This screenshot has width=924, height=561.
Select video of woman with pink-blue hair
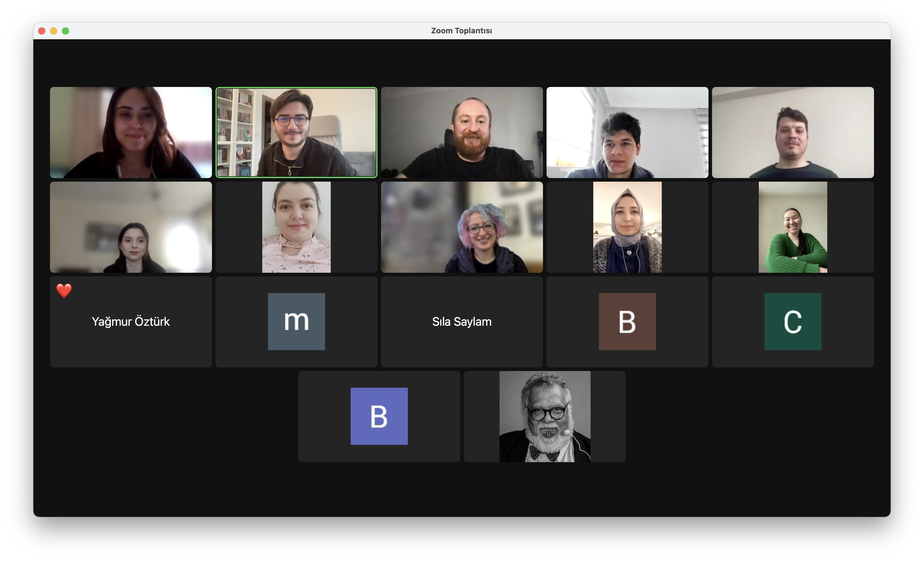point(462,227)
